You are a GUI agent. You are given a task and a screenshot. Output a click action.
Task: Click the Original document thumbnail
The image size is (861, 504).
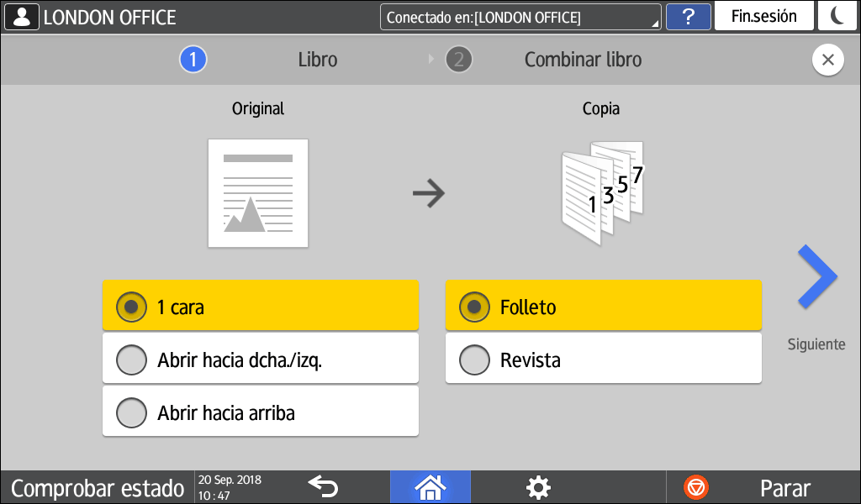click(258, 193)
